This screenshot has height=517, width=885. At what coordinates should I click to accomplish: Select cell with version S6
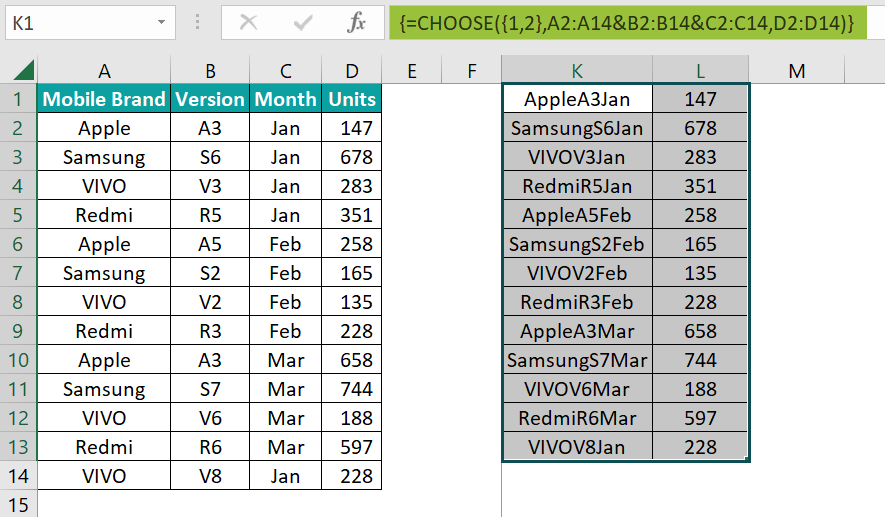(x=210, y=157)
